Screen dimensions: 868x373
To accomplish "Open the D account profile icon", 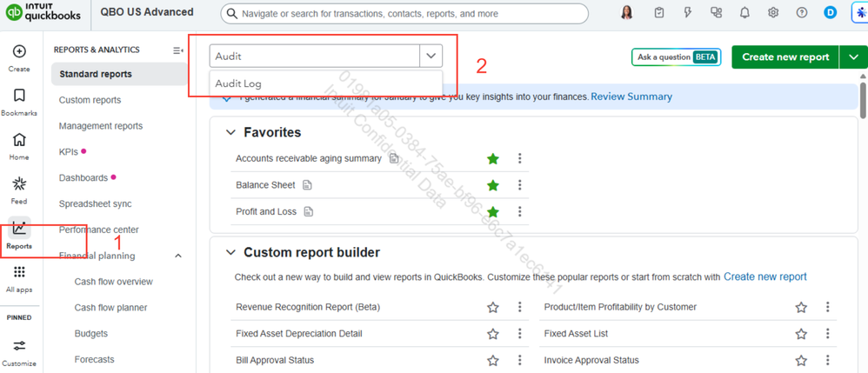I will coord(830,13).
